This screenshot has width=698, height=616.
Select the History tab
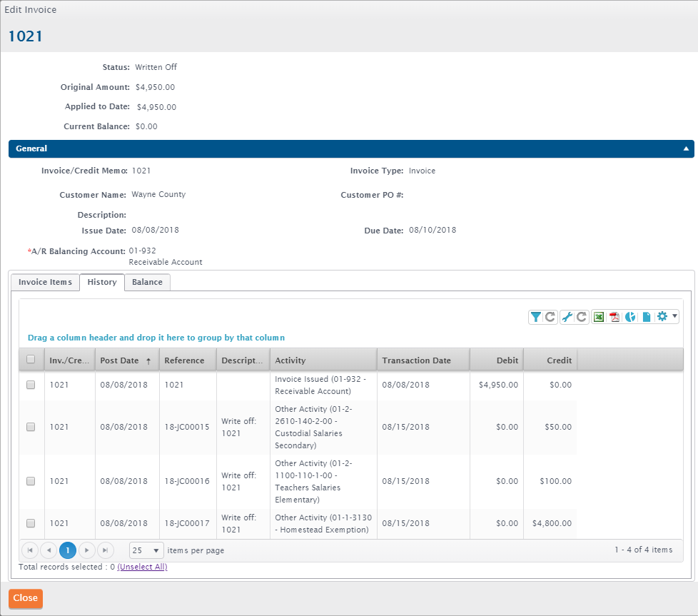[x=102, y=282]
